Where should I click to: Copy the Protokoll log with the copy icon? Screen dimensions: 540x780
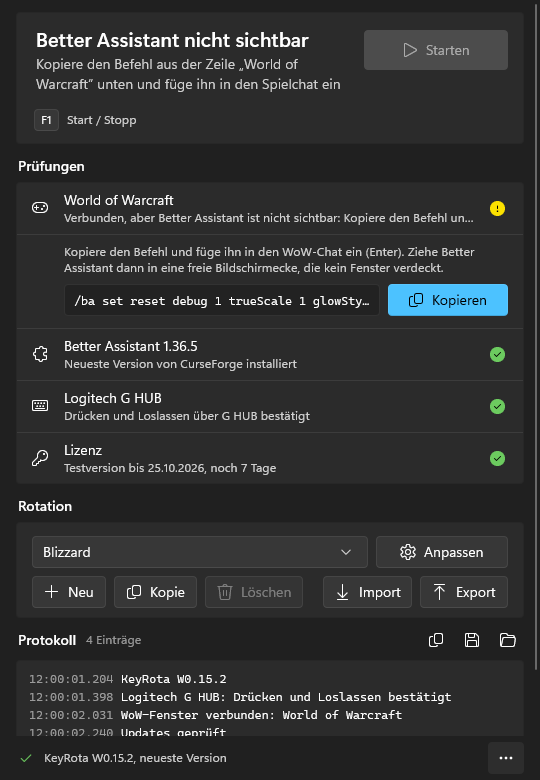click(436, 640)
